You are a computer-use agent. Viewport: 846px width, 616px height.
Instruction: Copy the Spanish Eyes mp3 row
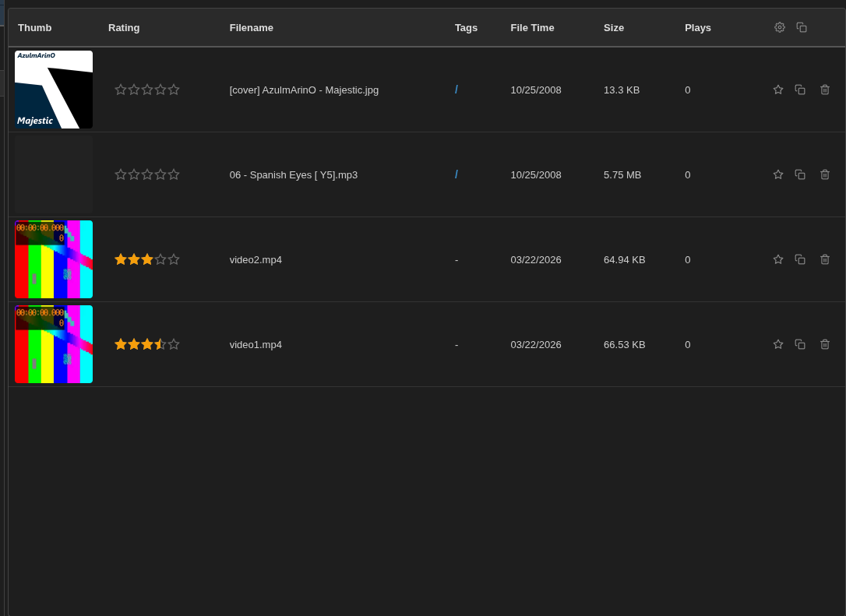[800, 174]
